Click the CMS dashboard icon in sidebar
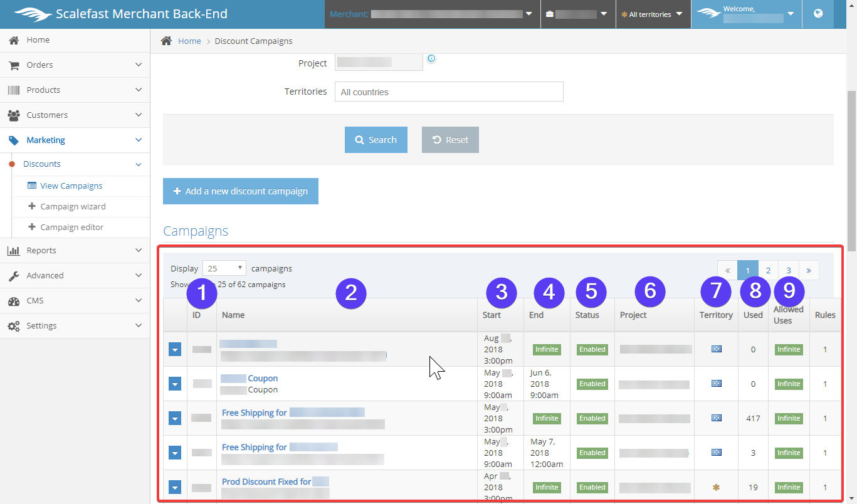Viewport: 857px width, 504px height. pos(13,301)
